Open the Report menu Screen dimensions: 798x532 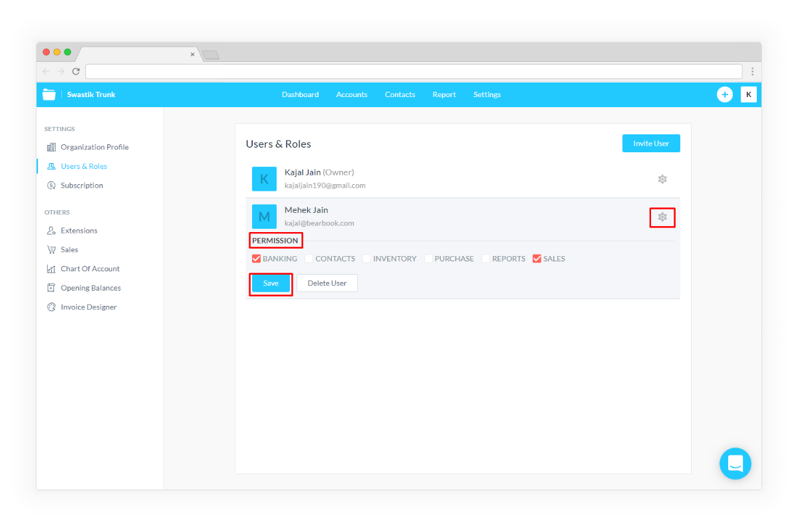coord(444,94)
